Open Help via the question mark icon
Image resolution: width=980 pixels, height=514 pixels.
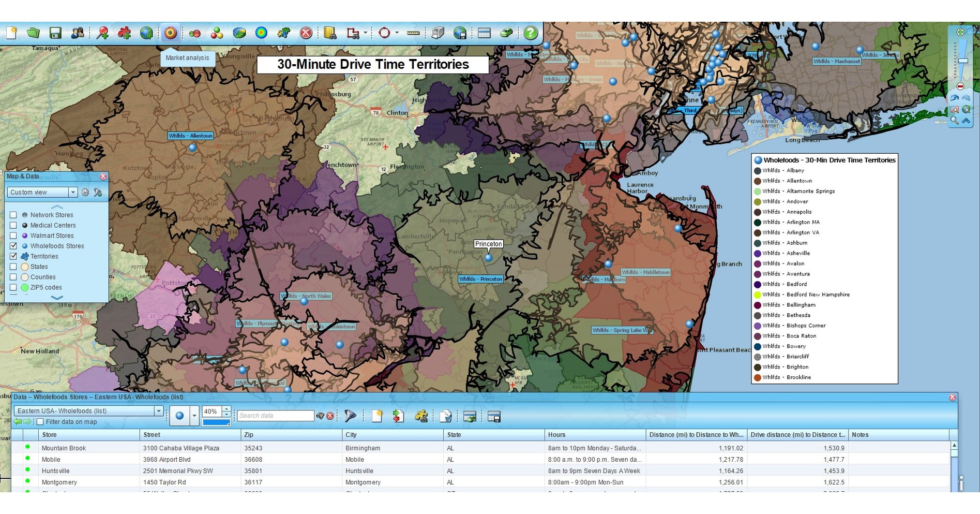point(531,33)
